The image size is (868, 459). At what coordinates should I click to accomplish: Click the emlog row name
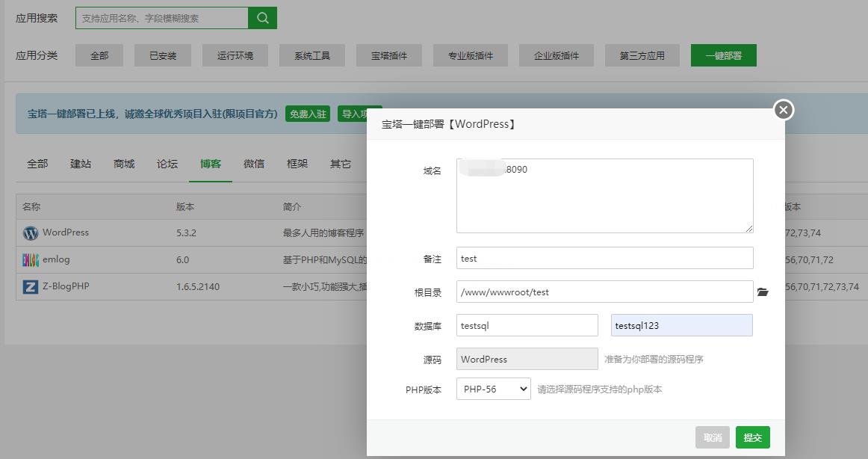(x=56, y=259)
